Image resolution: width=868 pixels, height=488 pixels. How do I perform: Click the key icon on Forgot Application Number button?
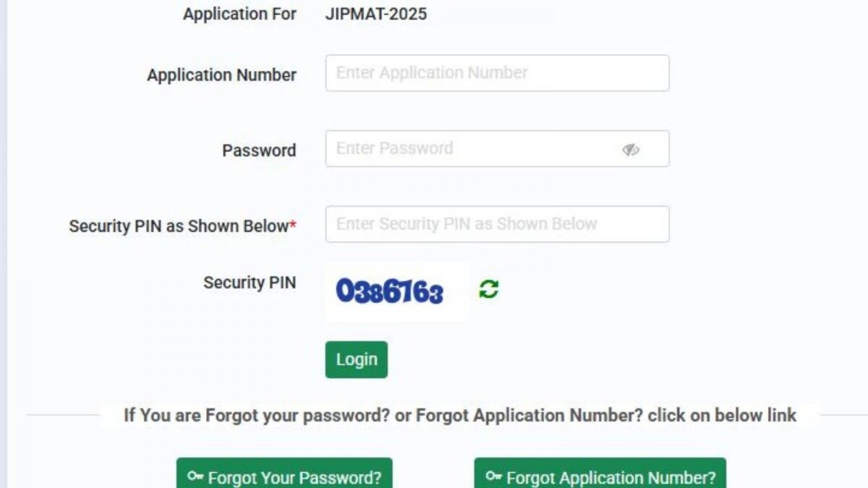click(494, 477)
